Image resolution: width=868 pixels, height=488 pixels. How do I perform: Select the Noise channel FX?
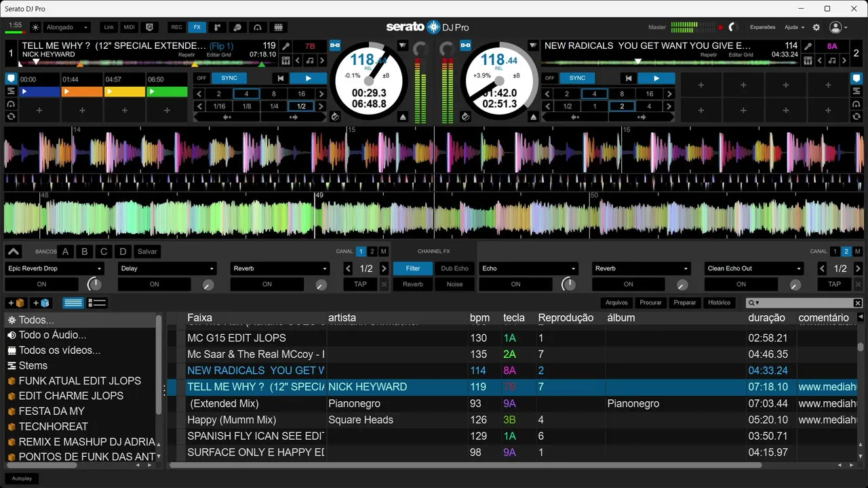pos(454,285)
